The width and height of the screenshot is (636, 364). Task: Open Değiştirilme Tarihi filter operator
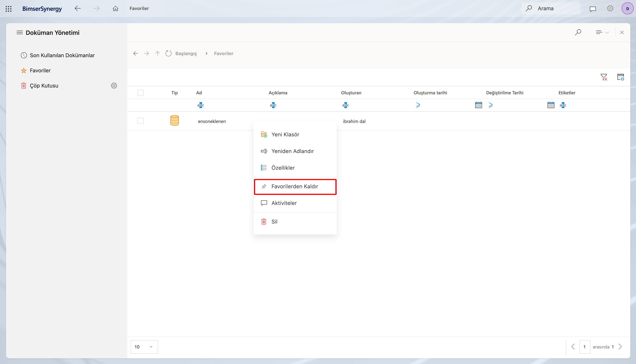[491, 105]
